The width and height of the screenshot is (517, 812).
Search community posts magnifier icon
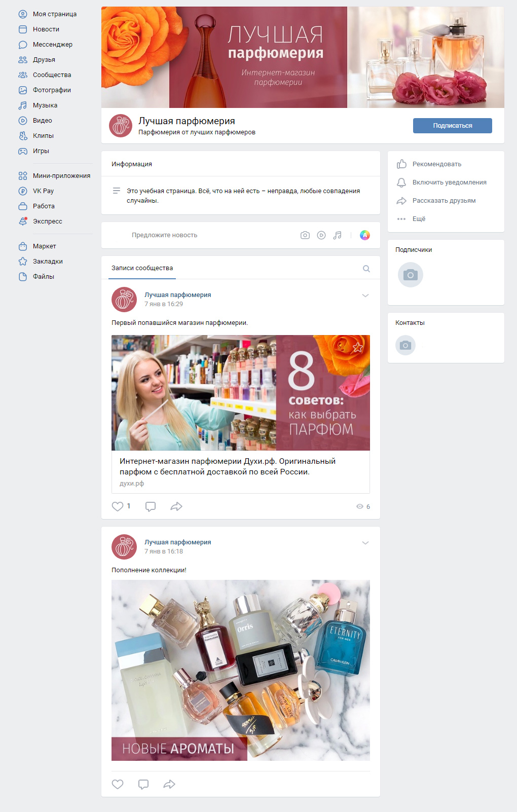(366, 269)
